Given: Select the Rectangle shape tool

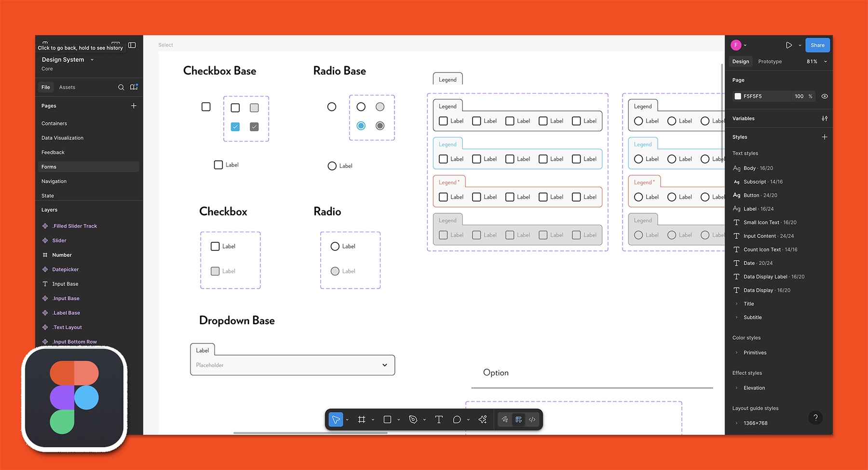Looking at the screenshot, I should tap(387, 419).
